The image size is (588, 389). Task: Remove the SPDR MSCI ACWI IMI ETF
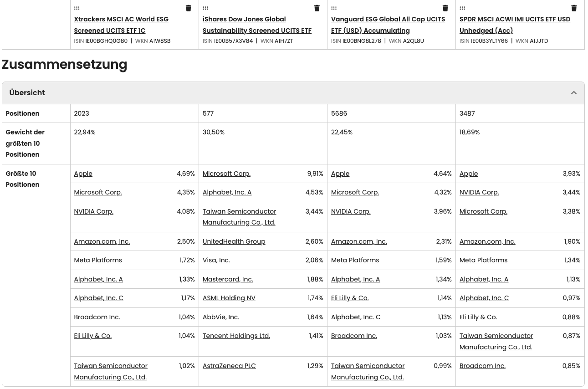(x=573, y=8)
